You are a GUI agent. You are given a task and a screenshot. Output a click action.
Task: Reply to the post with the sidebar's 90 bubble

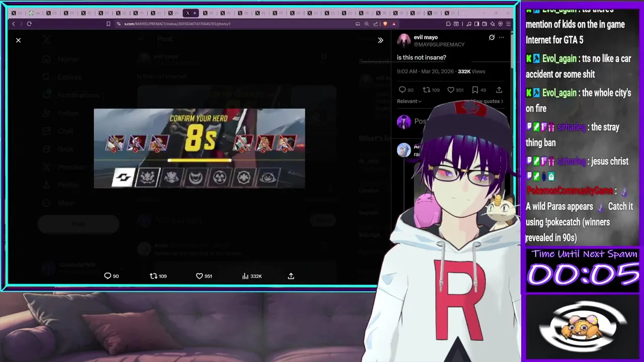pyautogui.click(x=406, y=90)
